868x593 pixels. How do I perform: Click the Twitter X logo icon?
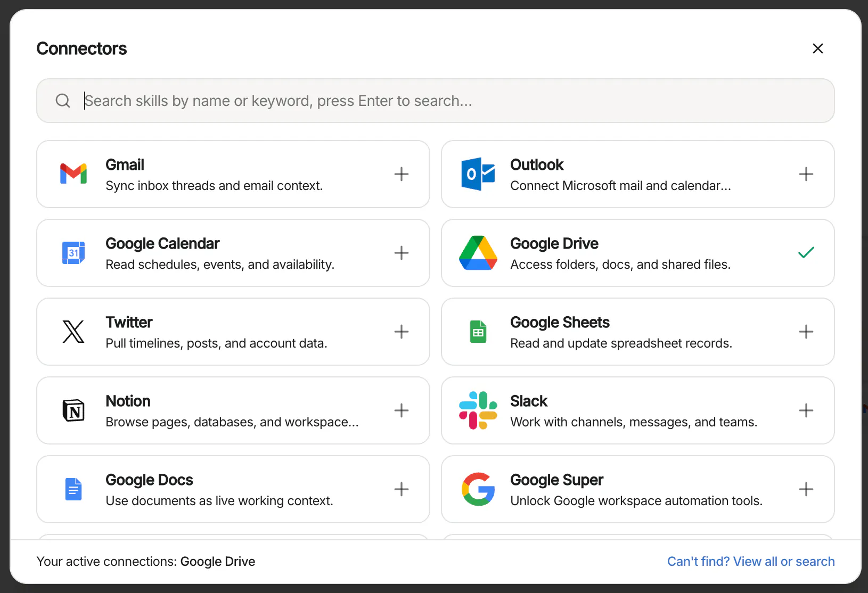click(x=73, y=332)
